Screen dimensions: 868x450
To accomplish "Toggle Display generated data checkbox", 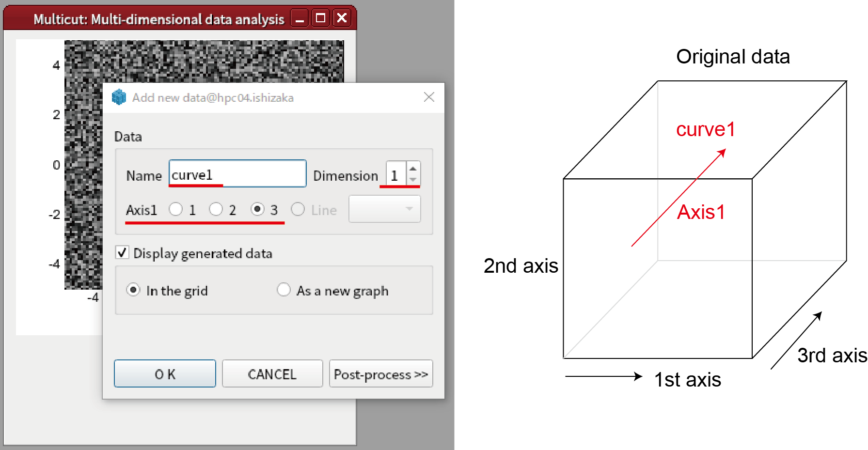I will click(x=122, y=252).
